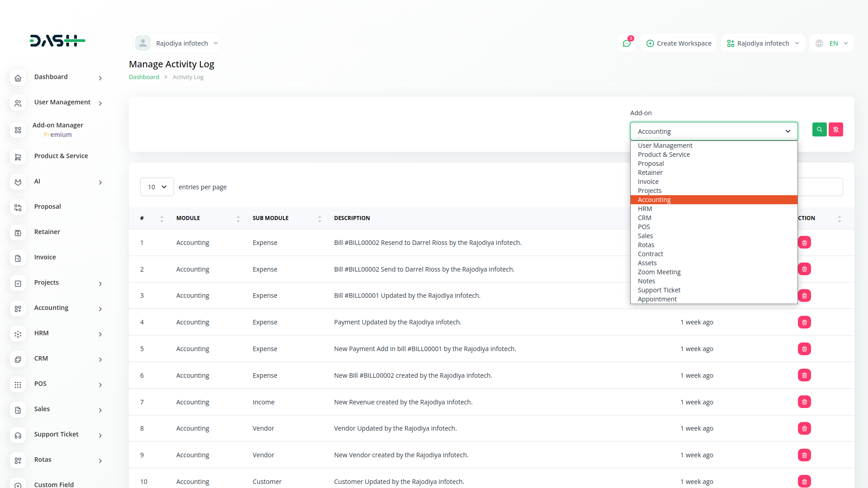The image size is (868, 488).
Task: Click the Create Workspace button
Action: 679,43
